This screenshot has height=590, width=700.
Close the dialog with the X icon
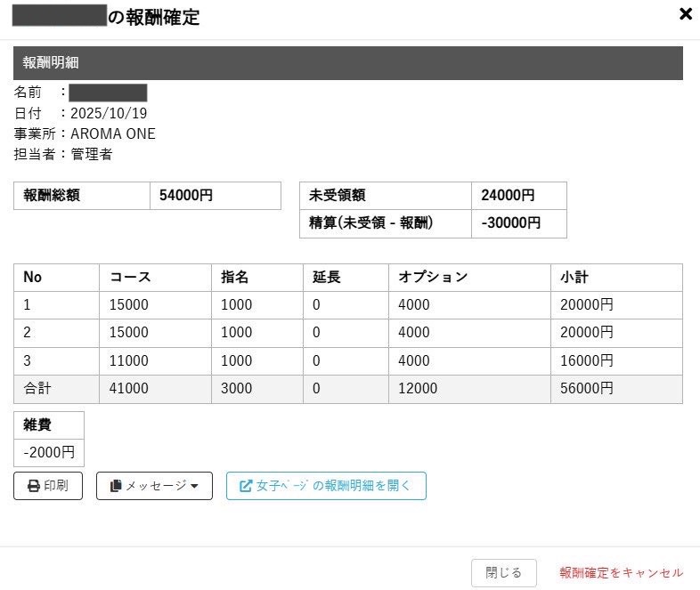pyautogui.click(x=685, y=13)
